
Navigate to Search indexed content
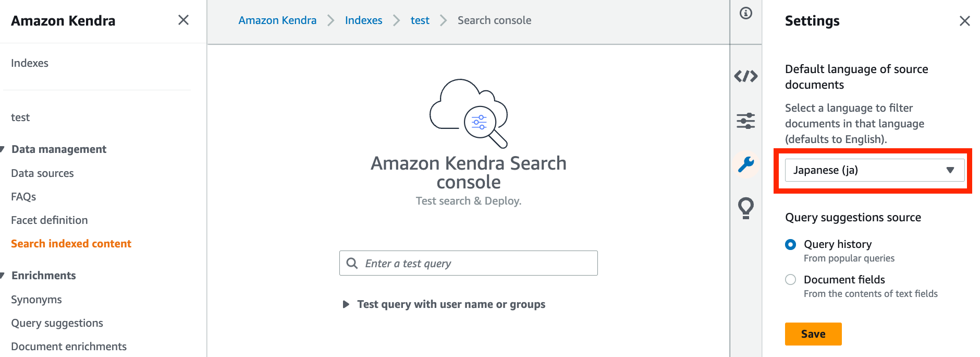71,243
